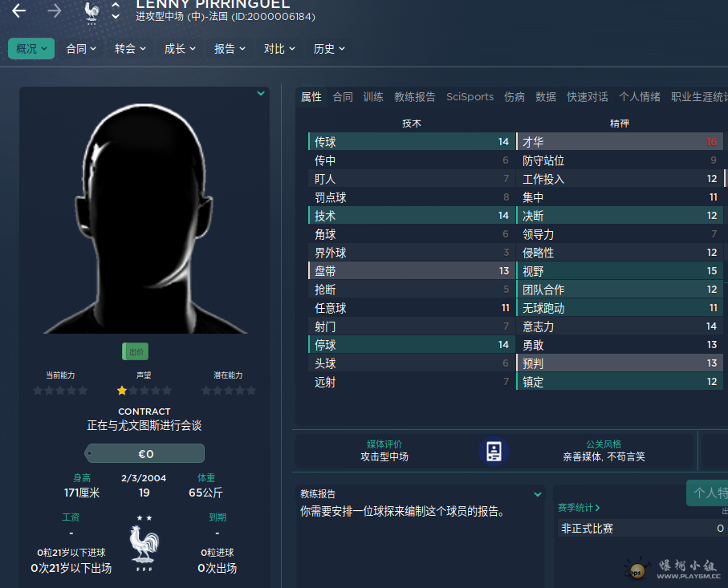Click the back arrow navigation icon

pyautogui.click(x=18, y=11)
